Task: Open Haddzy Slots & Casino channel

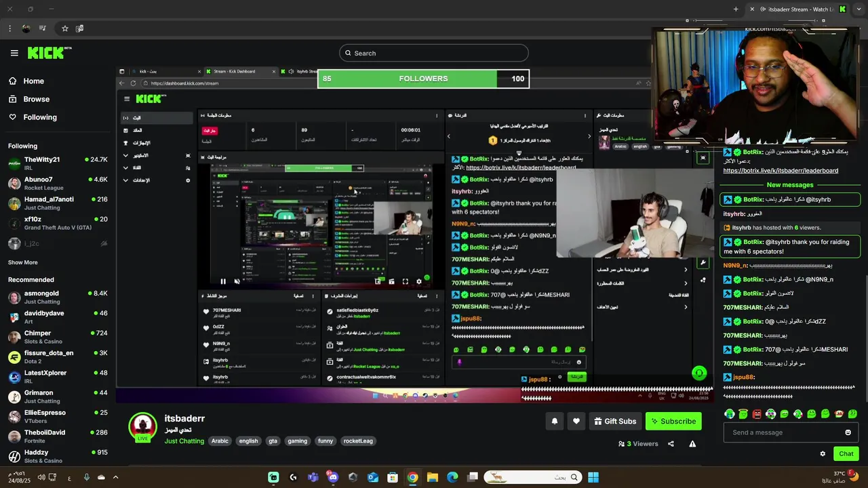Action: pos(58,455)
